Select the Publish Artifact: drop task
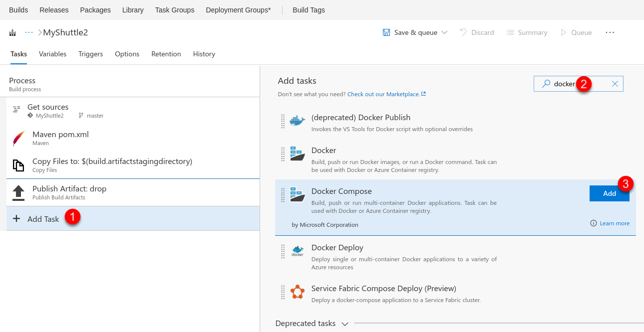Image resolution: width=644 pixels, height=332 pixels. pyautogui.click(x=133, y=192)
